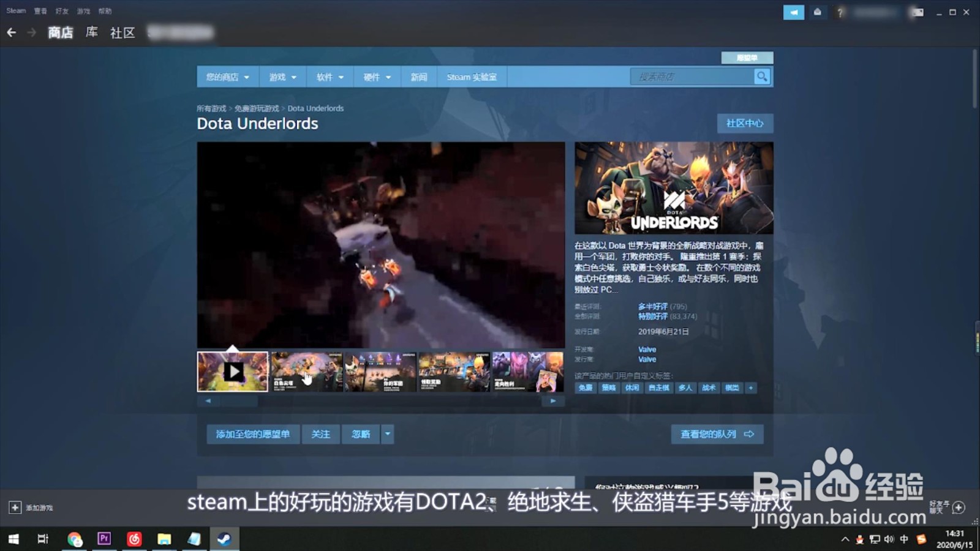Open Steam from the taskbar
This screenshot has width=980, height=551.
225,539
